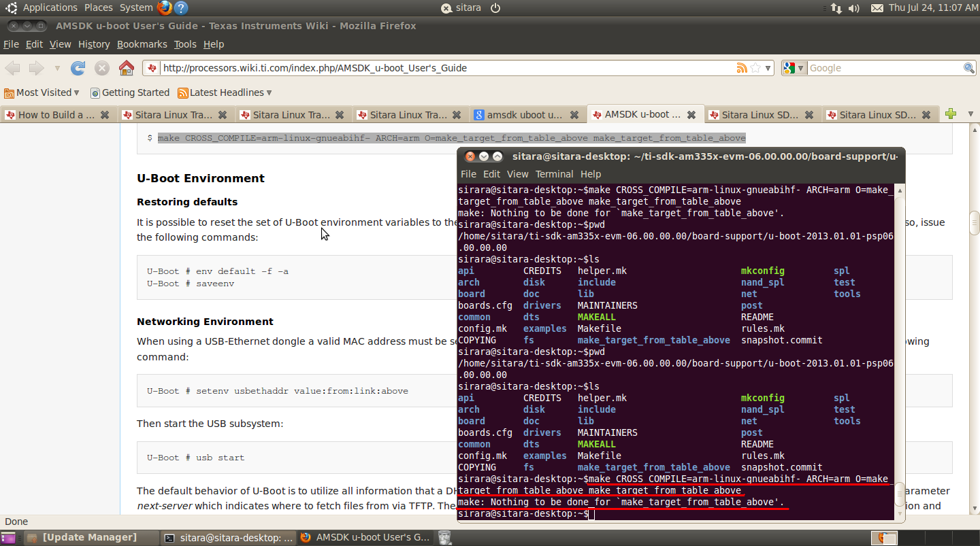Open the Applications menu in the top panel
Screen dimensions: 980x546
[x=50, y=7]
